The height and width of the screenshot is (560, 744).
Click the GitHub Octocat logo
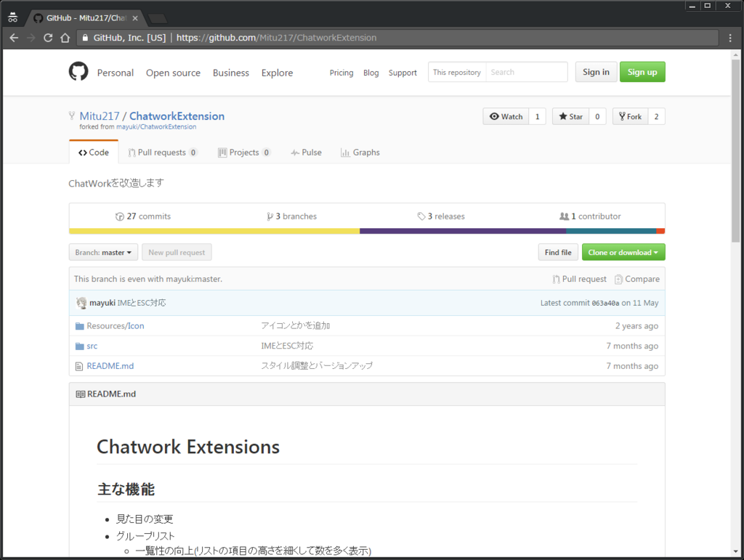(x=78, y=72)
